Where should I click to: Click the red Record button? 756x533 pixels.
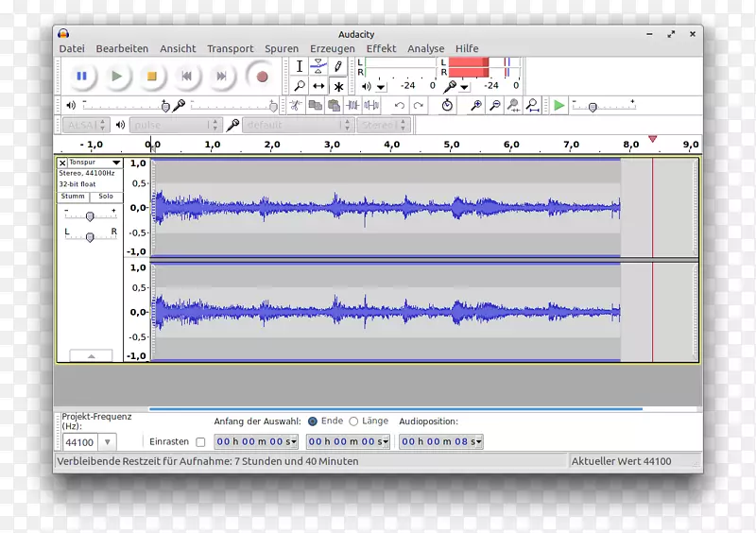(x=262, y=77)
